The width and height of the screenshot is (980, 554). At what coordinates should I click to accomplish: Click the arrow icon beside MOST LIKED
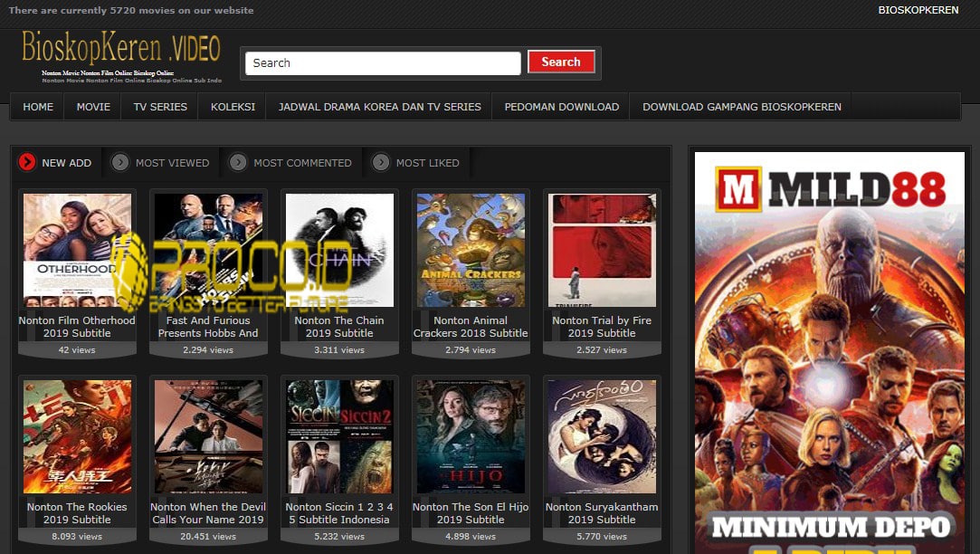pyautogui.click(x=379, y=162)
